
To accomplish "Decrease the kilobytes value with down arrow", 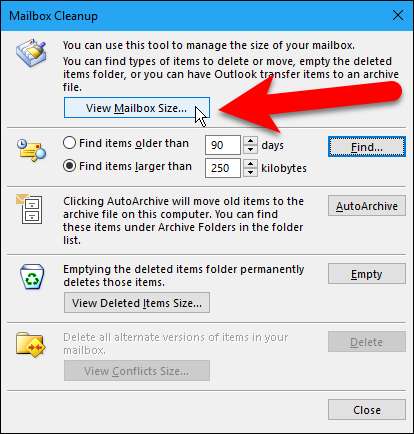I will [250, 173].
